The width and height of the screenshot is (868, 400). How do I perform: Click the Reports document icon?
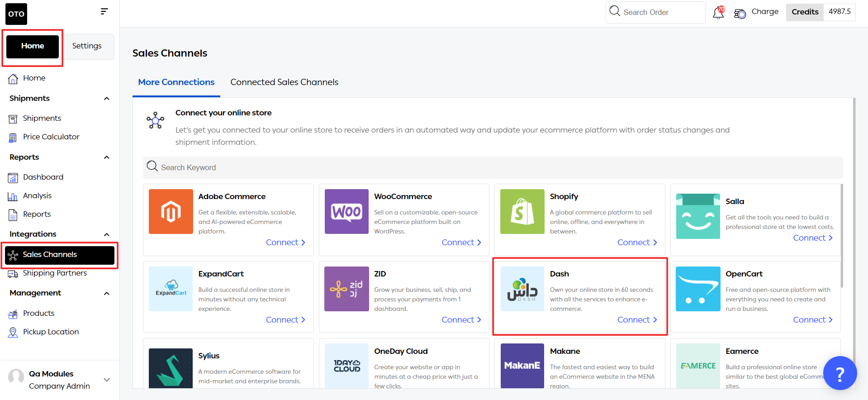pos(13,214)
